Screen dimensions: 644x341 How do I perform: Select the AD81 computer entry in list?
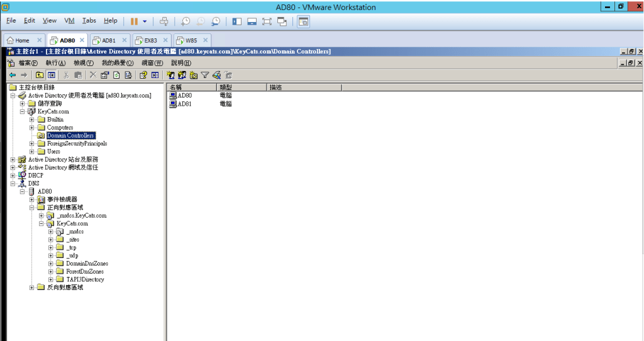(184, 104)
